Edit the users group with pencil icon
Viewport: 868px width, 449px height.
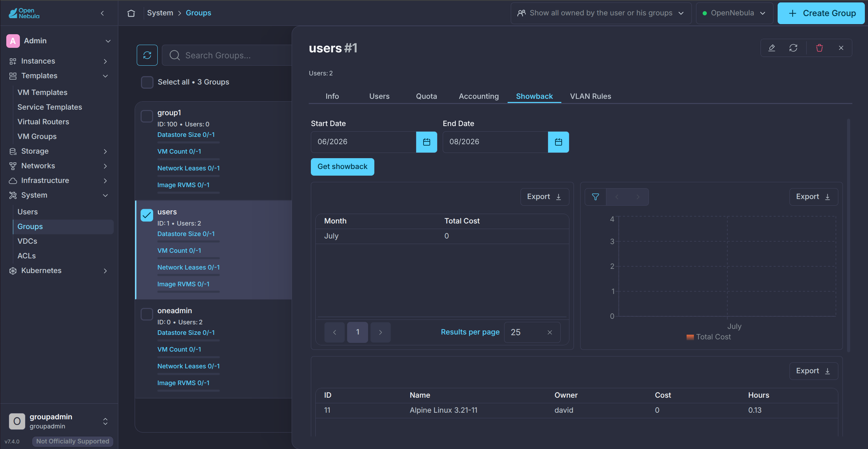click(772, 48)
